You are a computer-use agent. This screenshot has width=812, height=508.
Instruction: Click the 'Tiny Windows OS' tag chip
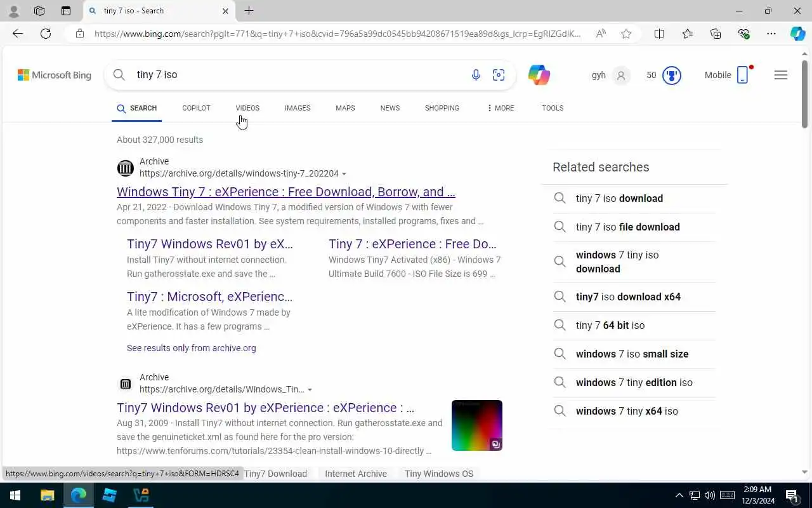coord(439,474)
